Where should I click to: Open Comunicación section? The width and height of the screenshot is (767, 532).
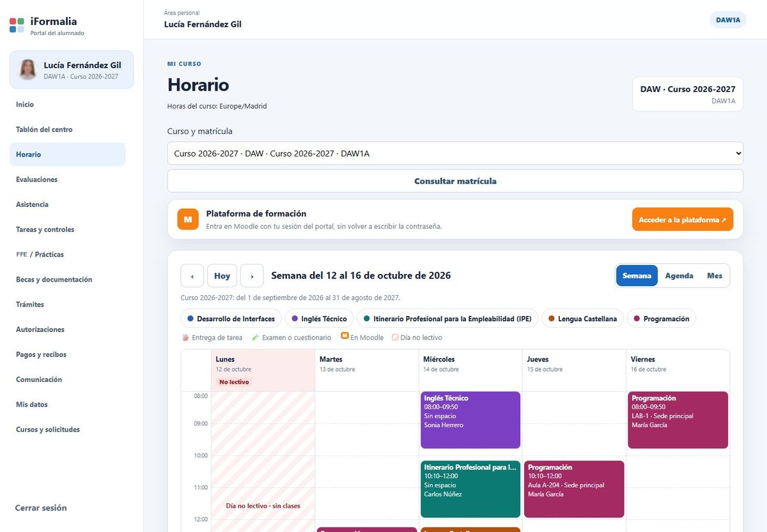click(x=68, y=379)
